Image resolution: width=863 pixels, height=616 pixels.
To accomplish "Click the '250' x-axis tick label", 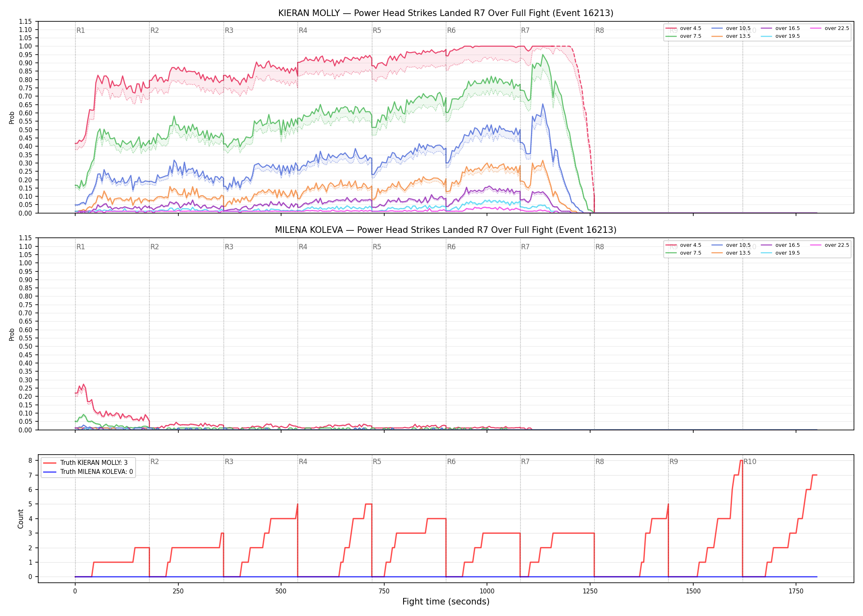I will pos(178,591).
